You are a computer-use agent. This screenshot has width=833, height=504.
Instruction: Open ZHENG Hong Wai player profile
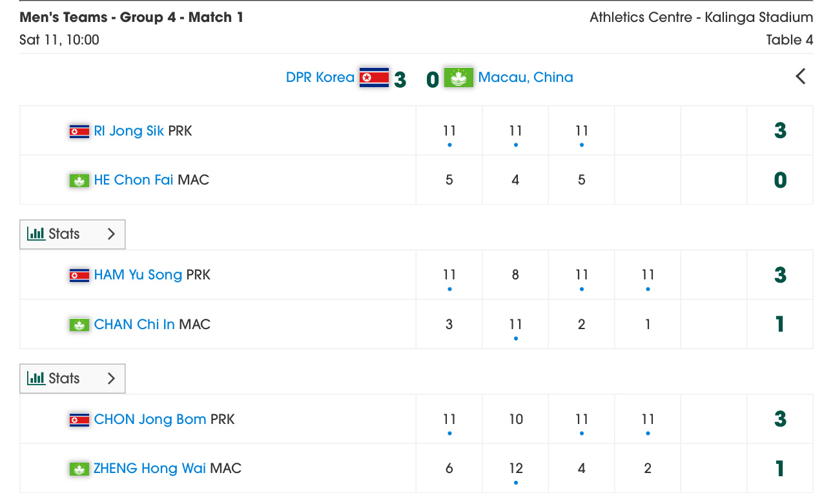tap(150, 469)
